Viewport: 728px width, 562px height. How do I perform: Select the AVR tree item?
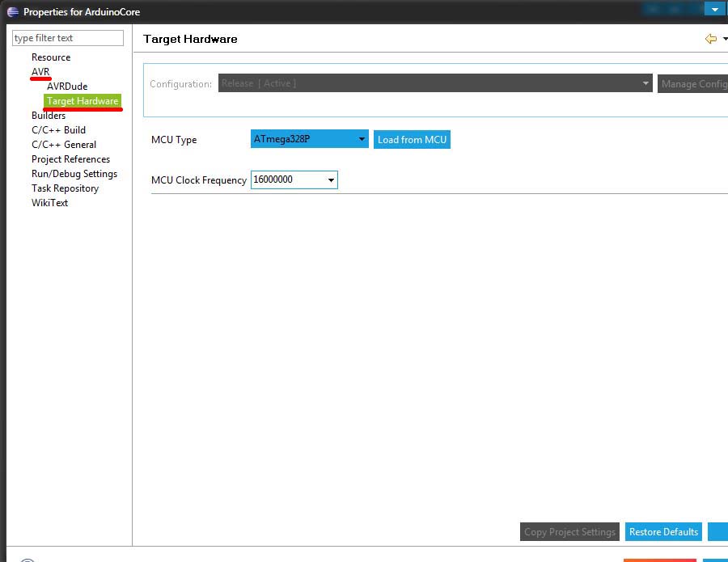[x=40, y=71]
